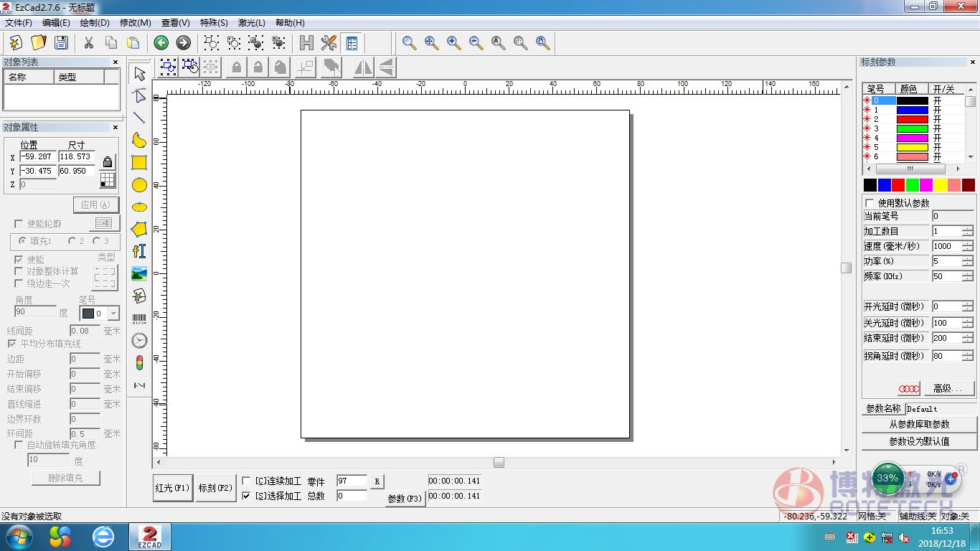Open the 笔号 pen number dropdown

click(x=113, y=314)
